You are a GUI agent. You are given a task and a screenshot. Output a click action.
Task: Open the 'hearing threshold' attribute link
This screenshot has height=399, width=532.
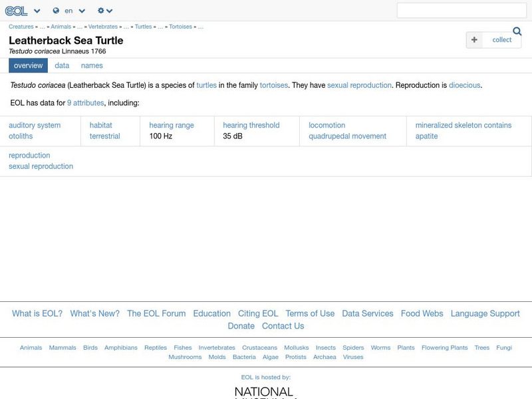point(251,125)
